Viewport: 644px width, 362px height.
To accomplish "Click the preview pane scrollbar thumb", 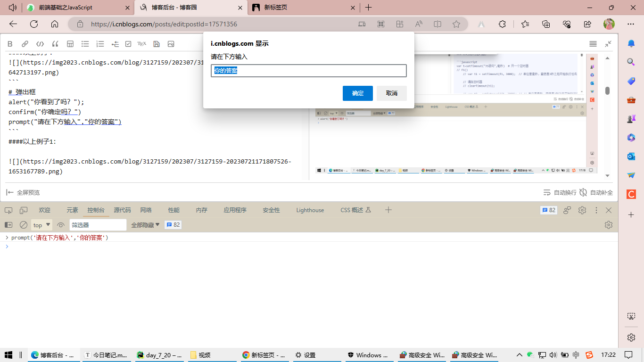I will pos(608,90).
